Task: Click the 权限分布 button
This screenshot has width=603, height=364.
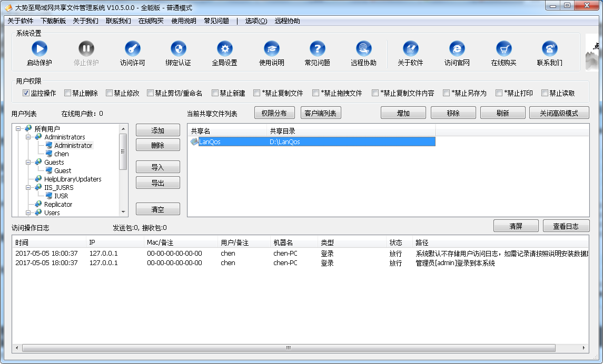Action: 274,113
